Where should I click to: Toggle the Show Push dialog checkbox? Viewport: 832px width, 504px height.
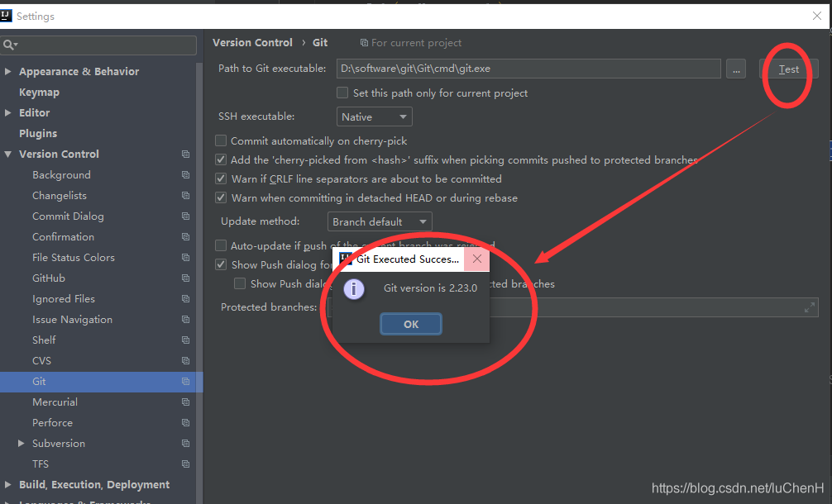click(x=221, y=264)
